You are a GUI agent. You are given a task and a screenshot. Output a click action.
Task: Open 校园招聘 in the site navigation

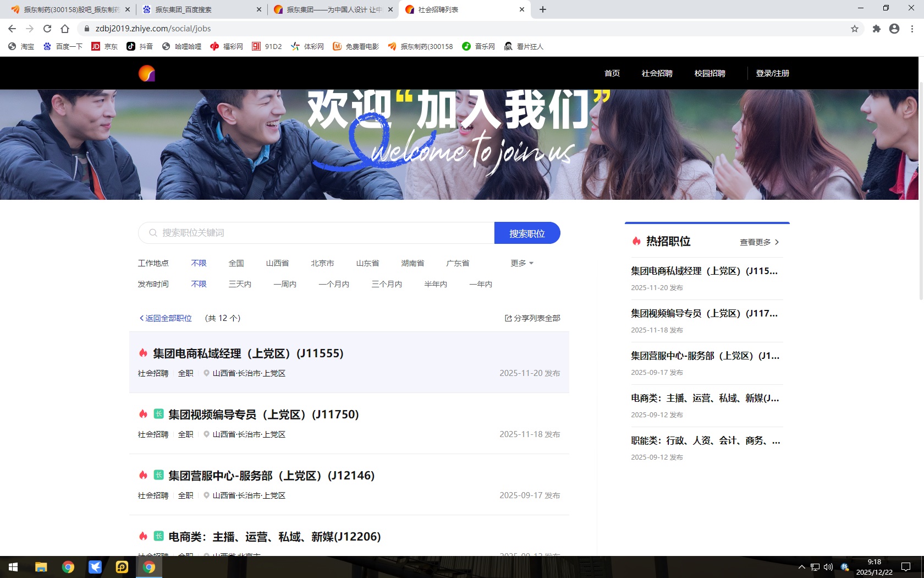coord(710,73)
